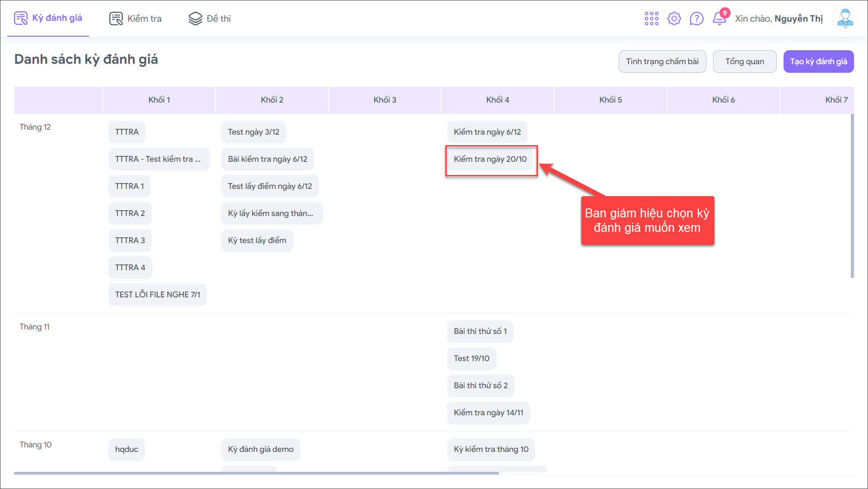Click the horizontal scrollbar at the bottom
868x489 pixels.
tap(256, 473)
